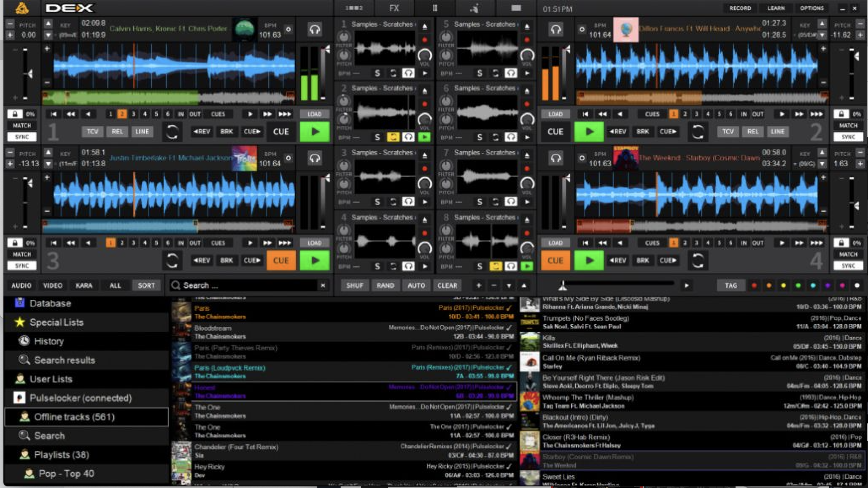Screen dimensions: 868x488
Task: Open the FX panel tab
Action: point(394,8)
